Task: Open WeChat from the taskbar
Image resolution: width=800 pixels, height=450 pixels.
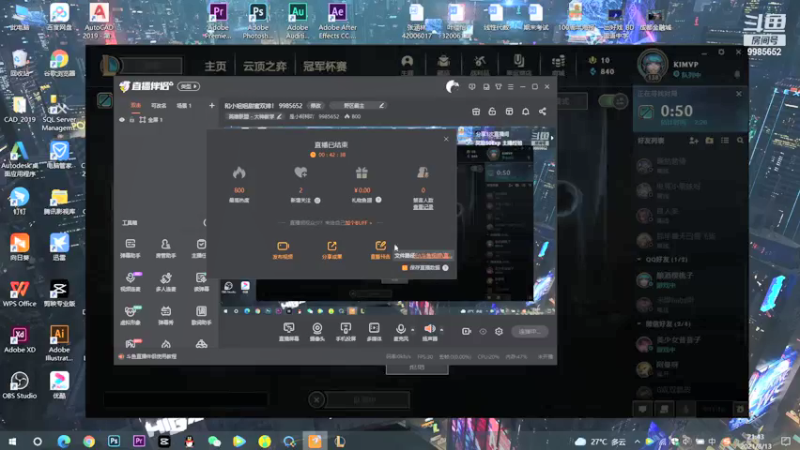Action: (214, 441)
